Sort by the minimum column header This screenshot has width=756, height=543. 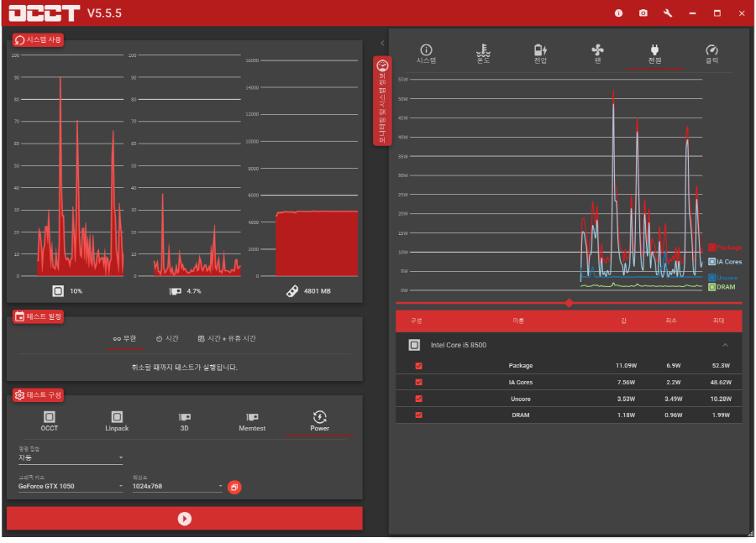[671, 321]
